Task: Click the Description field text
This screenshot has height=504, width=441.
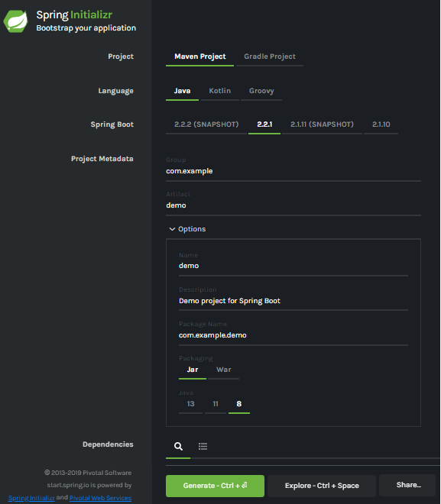Action: [229, 301]
